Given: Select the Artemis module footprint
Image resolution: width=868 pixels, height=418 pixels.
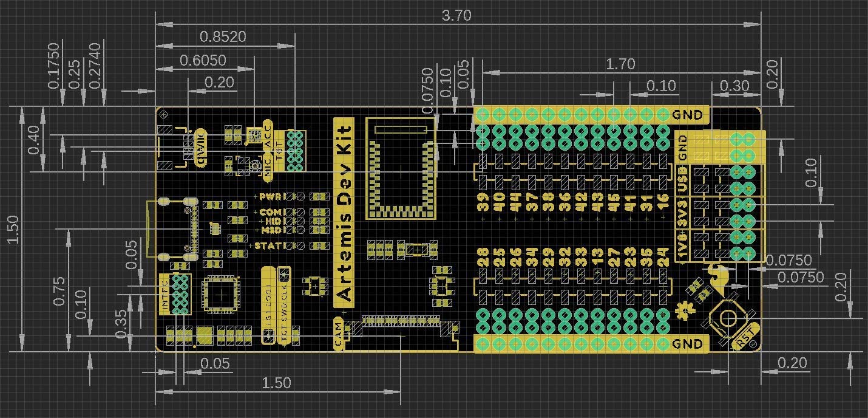Looking at the screenshot, I should pyautogui.click(x=401, y=168).
